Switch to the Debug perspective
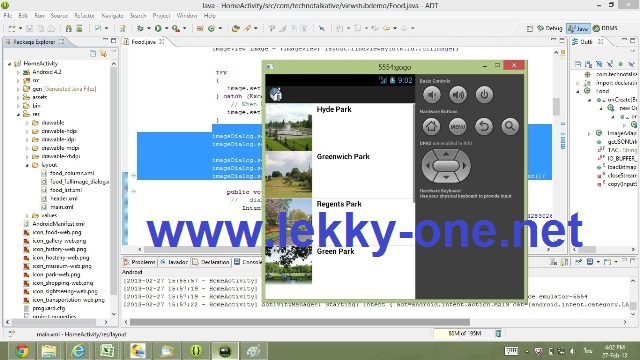This screenshot has height=360, width=640. tap(549, 28)
